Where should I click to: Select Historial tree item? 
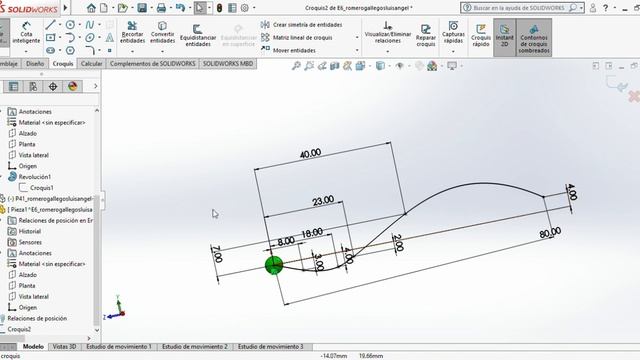29,231
